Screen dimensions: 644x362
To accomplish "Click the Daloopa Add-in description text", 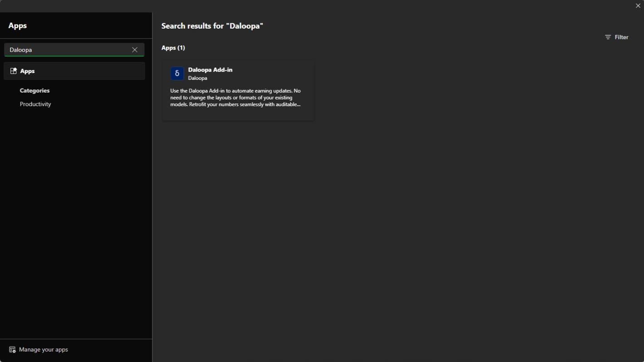I will click(x=236, y=98).
